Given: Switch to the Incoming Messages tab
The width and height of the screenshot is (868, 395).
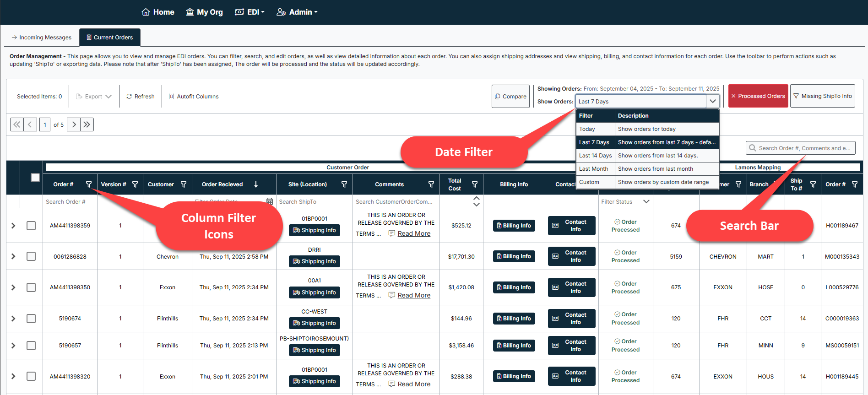Looking at the screenshot, I should (42, 38).
